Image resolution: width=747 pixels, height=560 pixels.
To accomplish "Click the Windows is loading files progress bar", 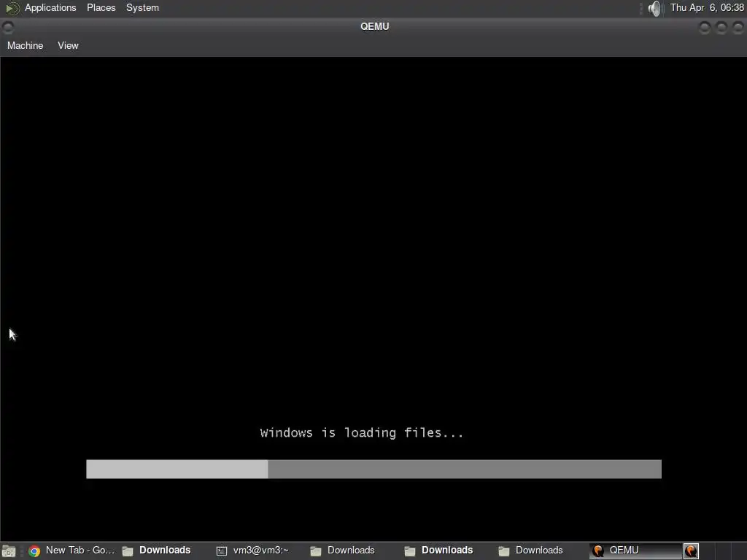I will pyautogui.click(x=373, y=469).
